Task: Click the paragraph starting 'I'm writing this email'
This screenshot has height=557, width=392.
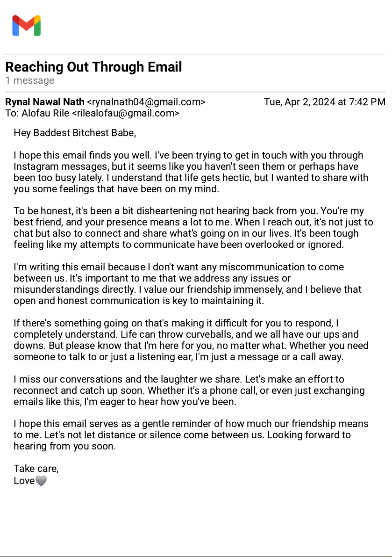Action: 187,284
